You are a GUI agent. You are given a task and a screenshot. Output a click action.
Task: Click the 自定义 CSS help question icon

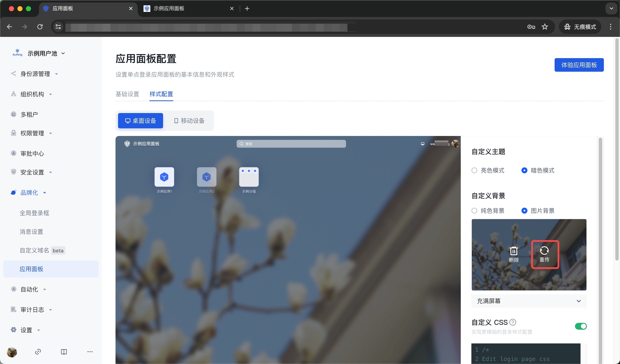pyautogui.click(x=513, y=322)
